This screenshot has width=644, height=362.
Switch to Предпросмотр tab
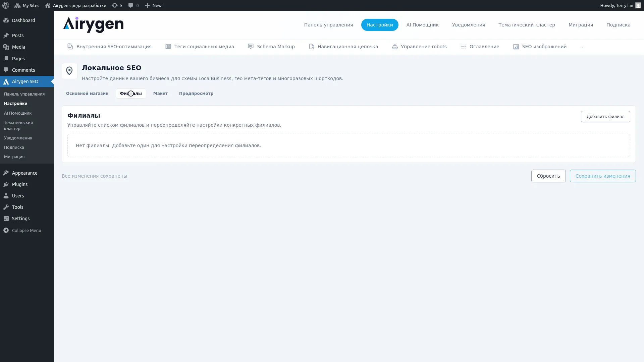196,94
